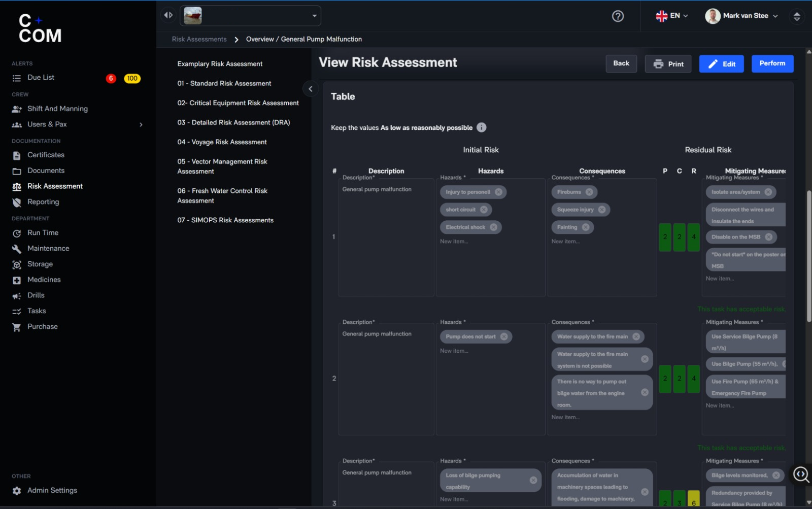Click the info icon beside ALARP text

[x=482, y=127]
